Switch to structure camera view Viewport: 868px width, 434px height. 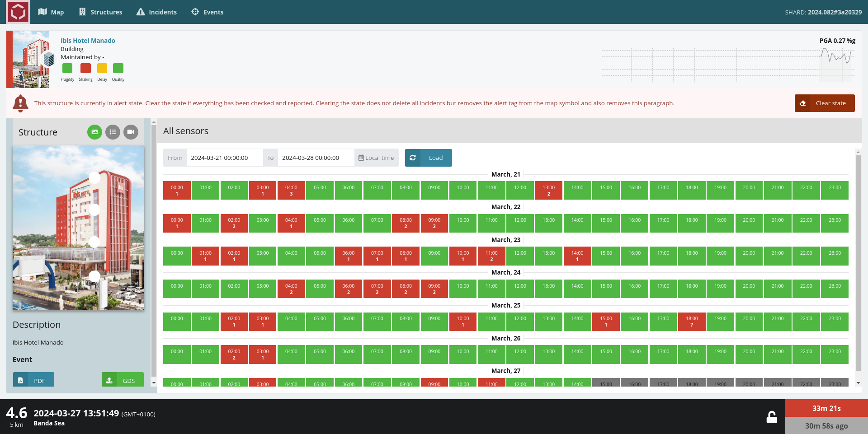click(x=131, y=132)
